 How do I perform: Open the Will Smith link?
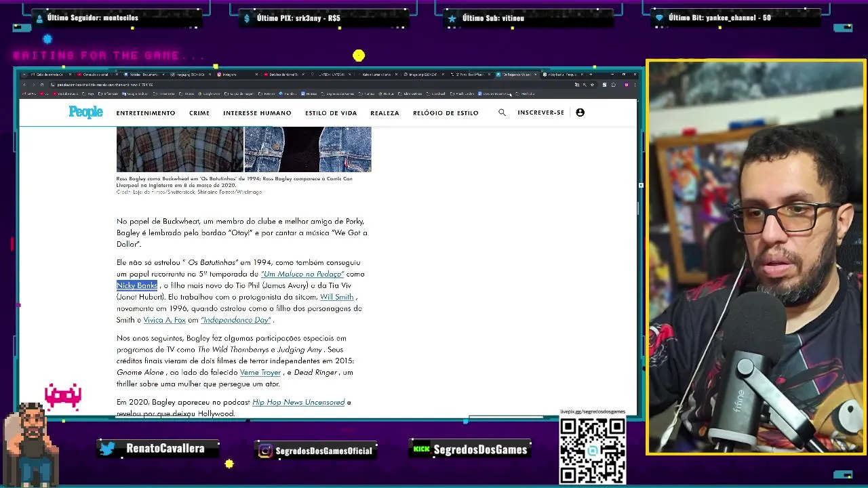click(337, 297)
